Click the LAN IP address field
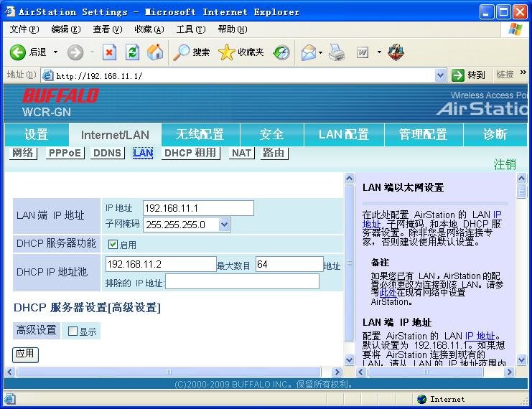This screenshot has width=532, height=409. click(198, 208)
